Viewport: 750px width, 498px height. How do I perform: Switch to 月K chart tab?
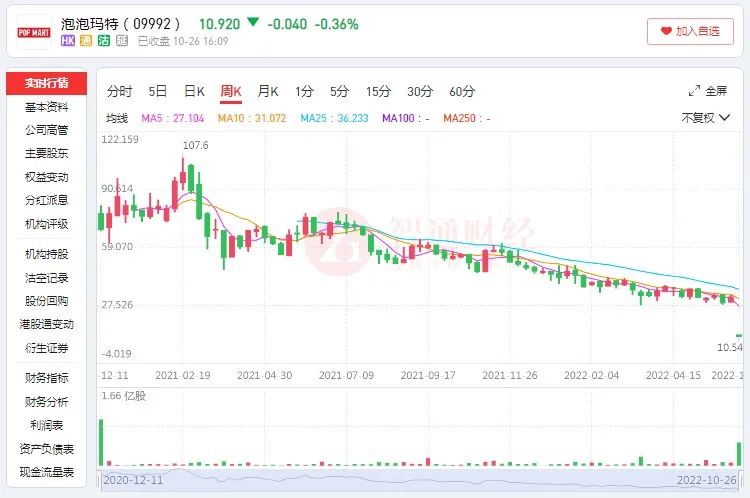click(x=267, y=91)
